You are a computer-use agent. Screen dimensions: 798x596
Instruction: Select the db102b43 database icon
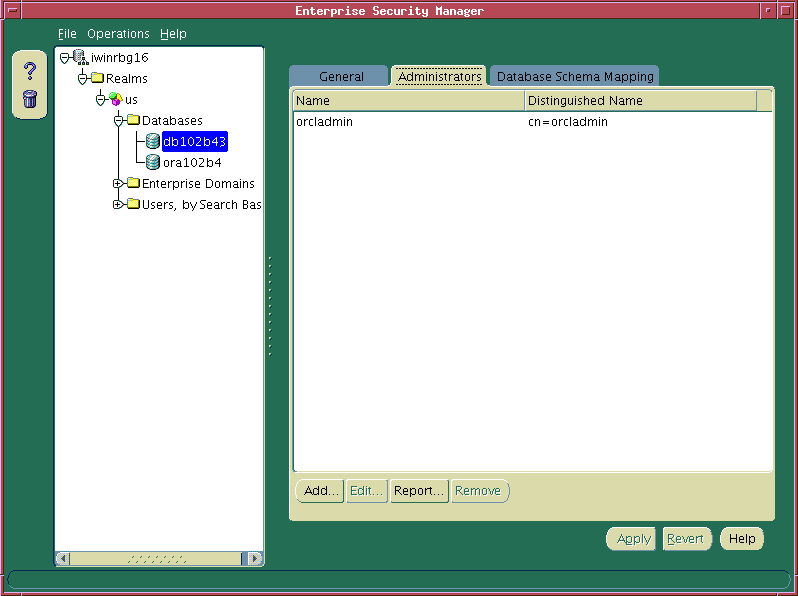152,142
